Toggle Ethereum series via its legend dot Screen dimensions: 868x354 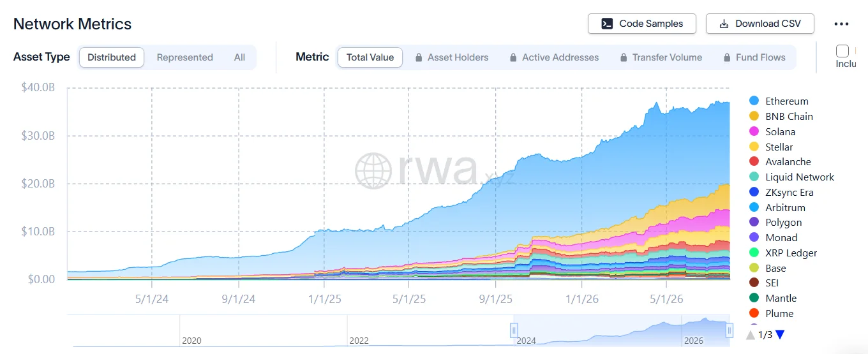[x=754, y=101]
